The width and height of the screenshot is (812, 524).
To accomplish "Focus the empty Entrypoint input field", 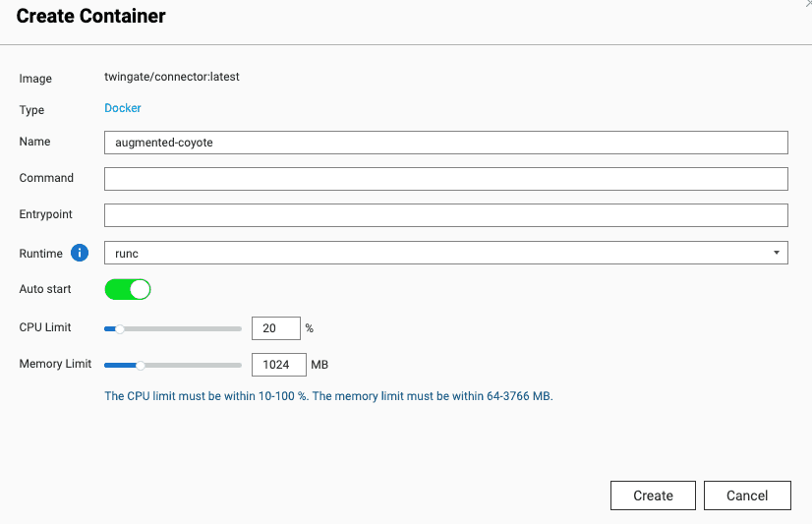I will point(445,215).
